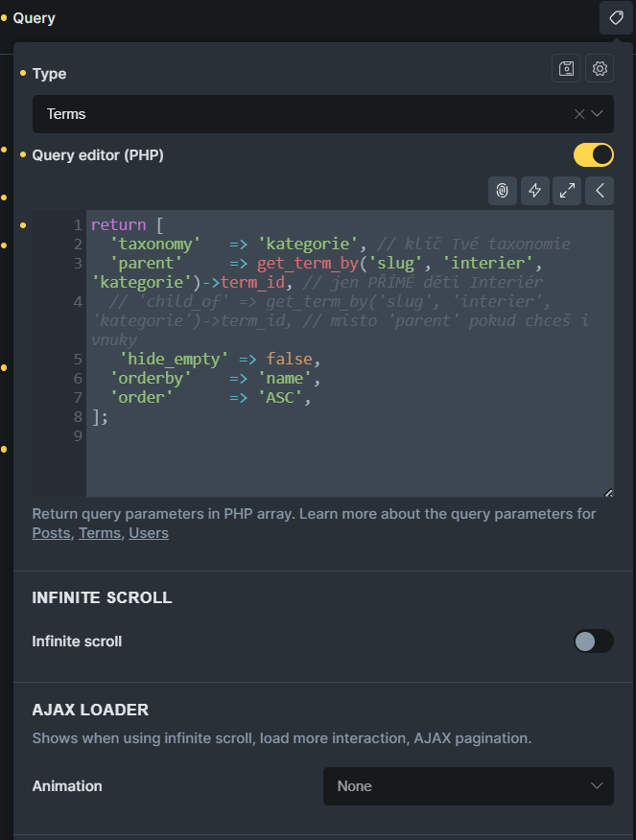Click the Query section title
This screenshot has width=636, height=840.
pyautogui.click(x=34, y=18)
